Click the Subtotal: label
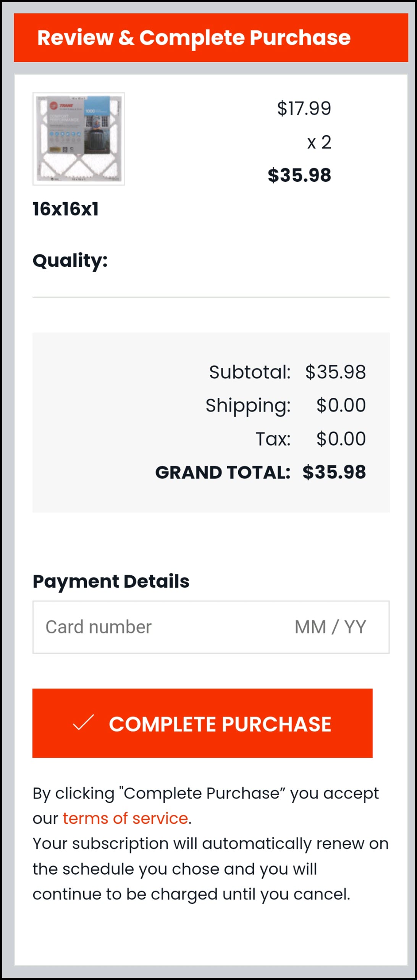Image resolution: width=417 pixels, height=980 pixels. pos(250,372)
